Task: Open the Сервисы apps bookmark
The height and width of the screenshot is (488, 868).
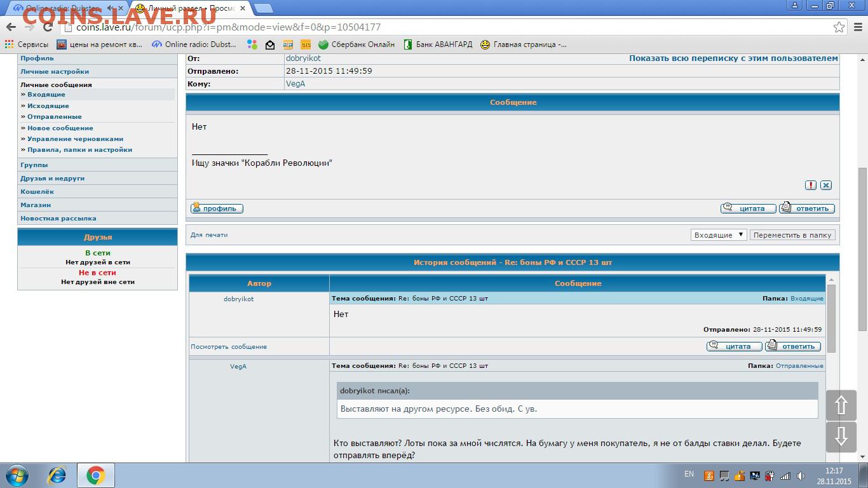Action: (x=27, y=44)
